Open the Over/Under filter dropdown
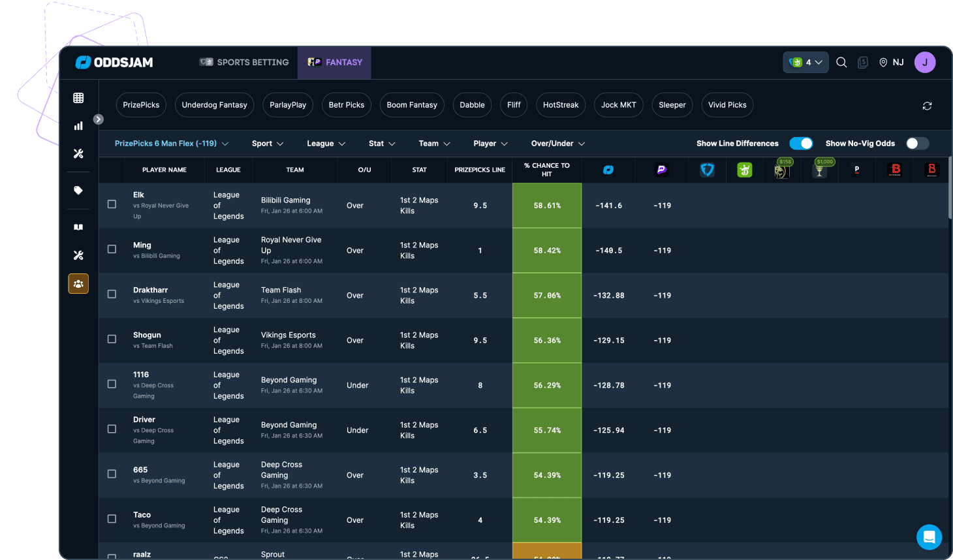Screen dimensions: 953x560 pyautogui.click(x=558, y=144)
